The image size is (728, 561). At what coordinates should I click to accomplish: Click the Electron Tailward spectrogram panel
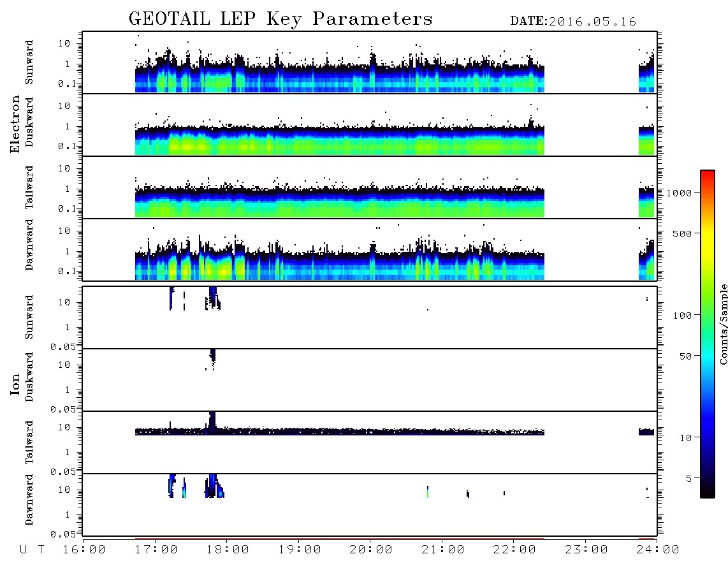pyautogui.click(x=370, y=187)
